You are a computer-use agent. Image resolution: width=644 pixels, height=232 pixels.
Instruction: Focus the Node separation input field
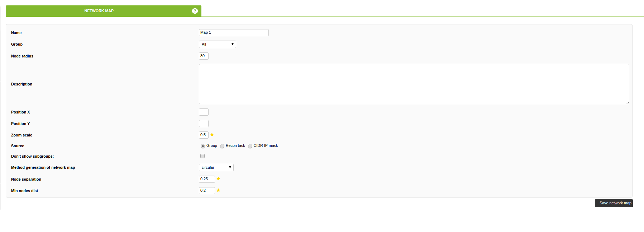207,179
